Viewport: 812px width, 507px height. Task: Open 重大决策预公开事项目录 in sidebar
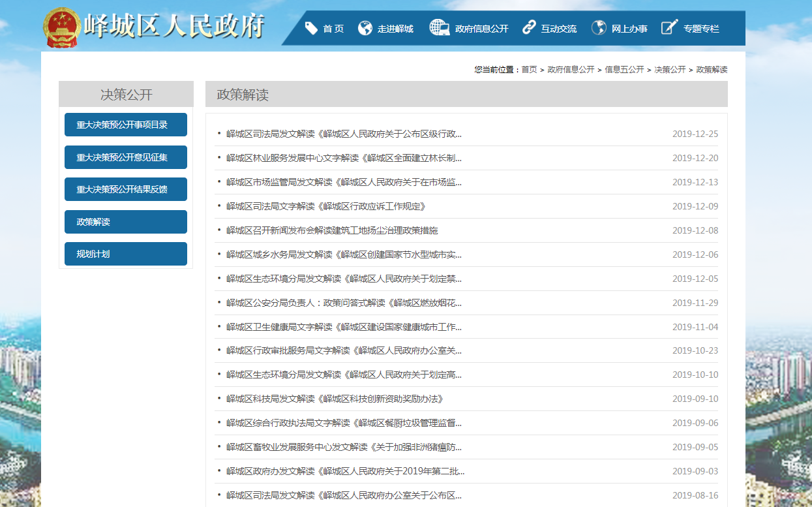(x=126, y=125)
